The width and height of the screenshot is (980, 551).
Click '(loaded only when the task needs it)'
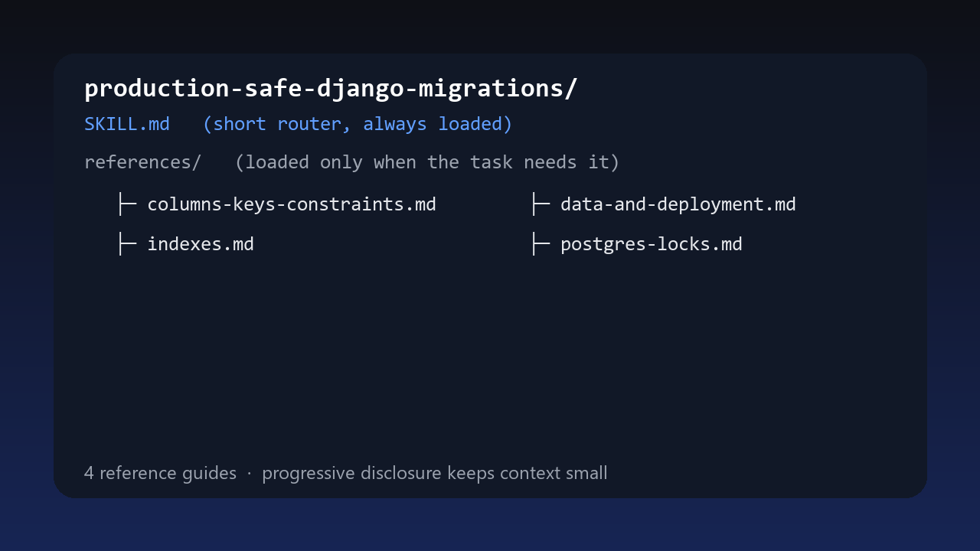(x=427, y=162)
